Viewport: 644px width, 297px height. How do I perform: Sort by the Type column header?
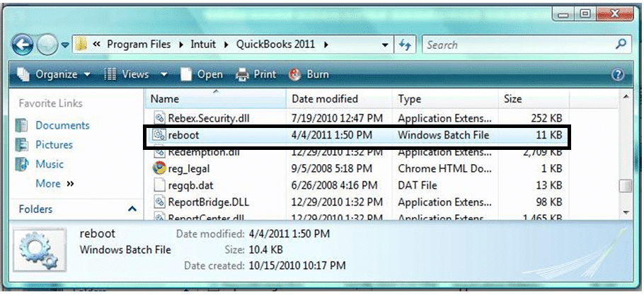click(x=446, y=99)
